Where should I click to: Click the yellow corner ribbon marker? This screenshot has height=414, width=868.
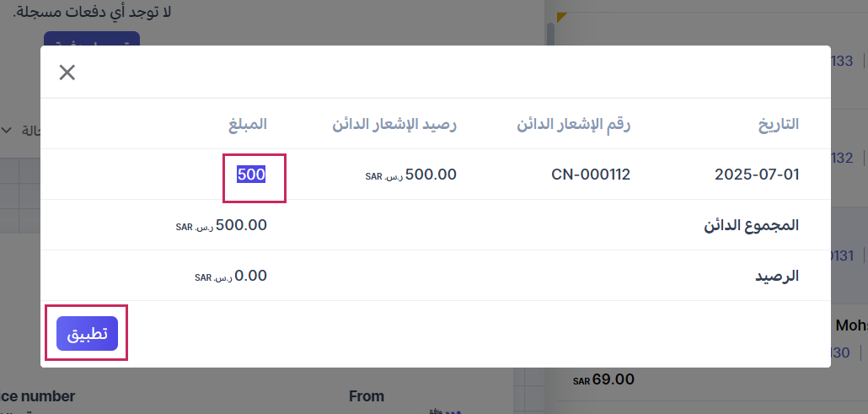coord(561,17)
